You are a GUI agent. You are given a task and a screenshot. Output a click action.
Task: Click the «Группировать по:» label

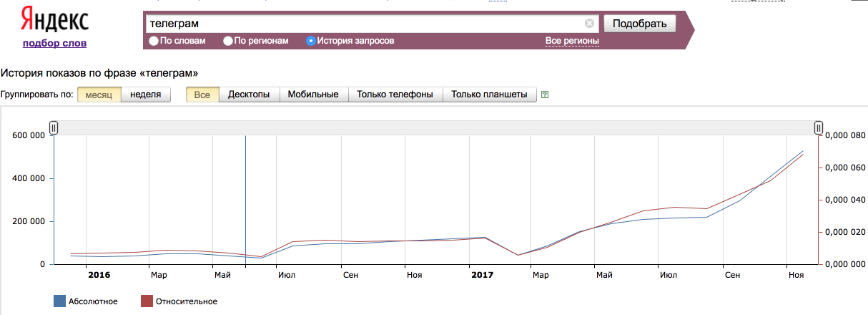click(x=37, y=94)
